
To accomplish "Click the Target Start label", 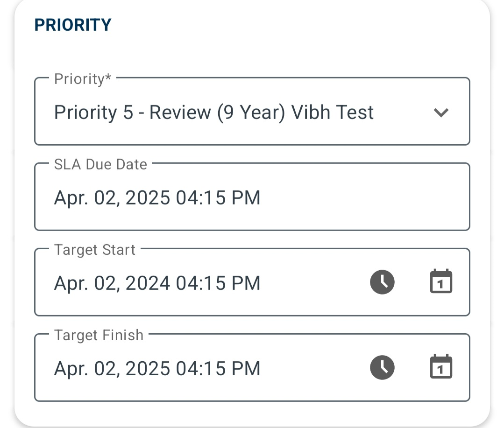I will pyautogui.click(x=94, y=250).
